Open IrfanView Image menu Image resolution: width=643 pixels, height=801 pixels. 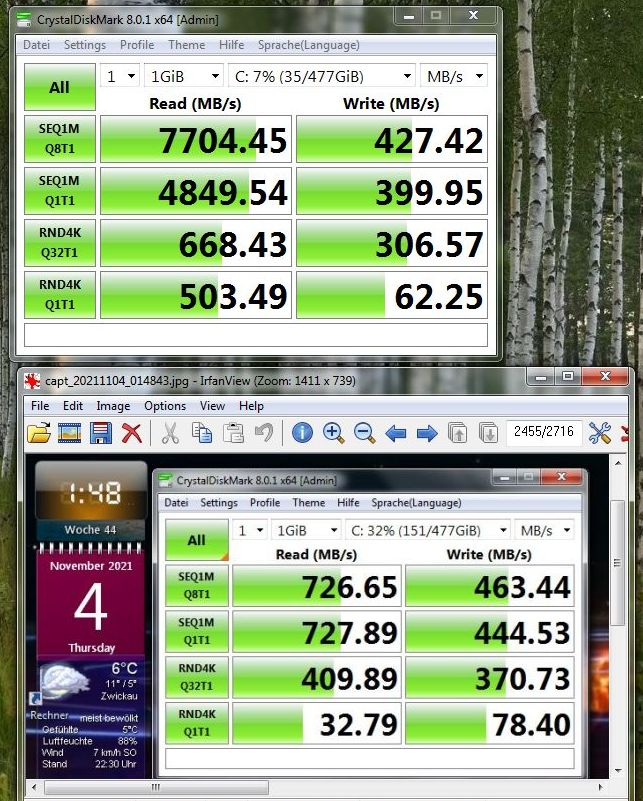(113, 406)
